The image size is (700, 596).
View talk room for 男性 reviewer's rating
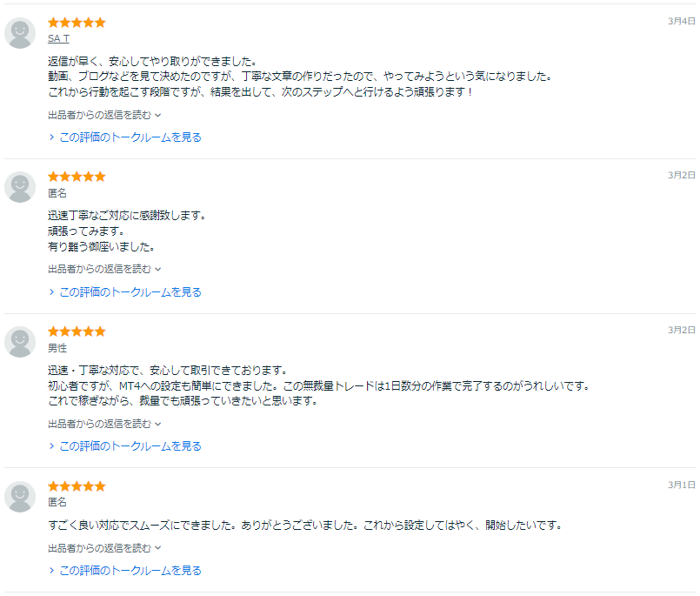(130, 446)
